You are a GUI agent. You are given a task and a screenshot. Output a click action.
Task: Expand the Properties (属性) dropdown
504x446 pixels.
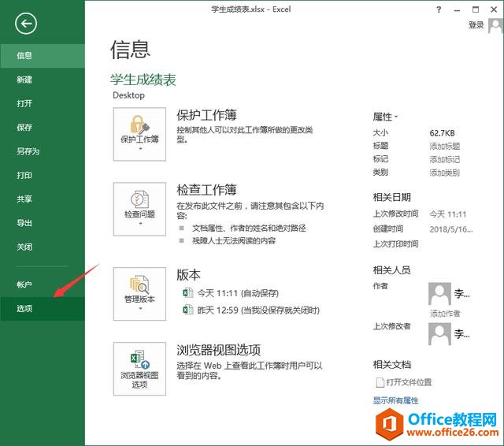pyautogui.click(x=385, y=117)
